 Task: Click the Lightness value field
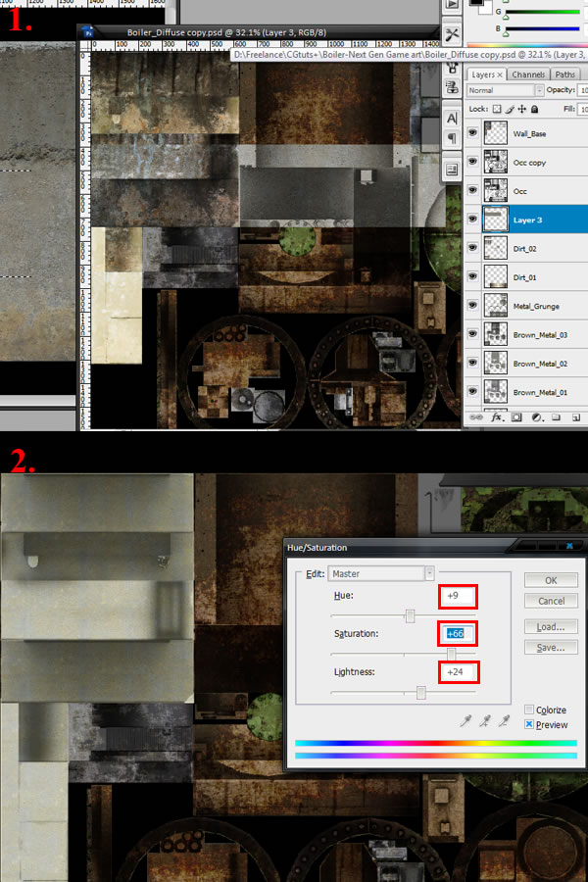(459, 672)
